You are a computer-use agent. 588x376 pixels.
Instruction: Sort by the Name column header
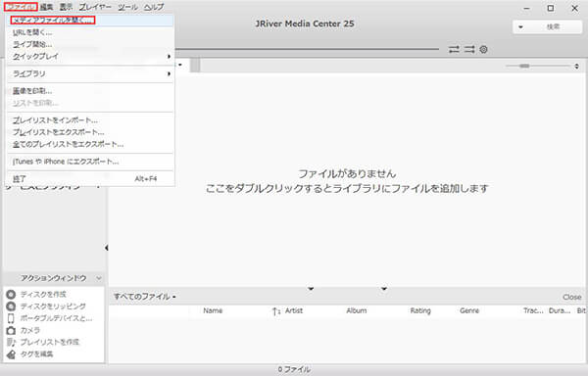[x=213, y=310]
